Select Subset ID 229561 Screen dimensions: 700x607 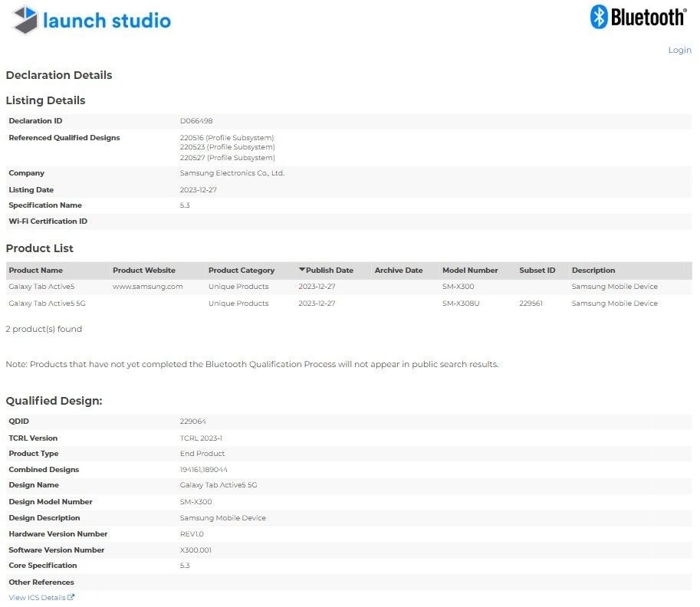click(531, 303)
